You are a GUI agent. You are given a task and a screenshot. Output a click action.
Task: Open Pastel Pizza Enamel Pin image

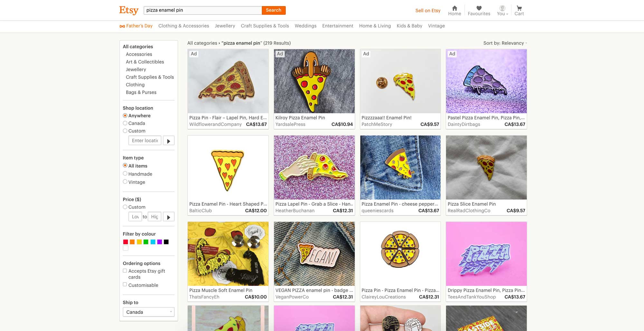point(486,81)
